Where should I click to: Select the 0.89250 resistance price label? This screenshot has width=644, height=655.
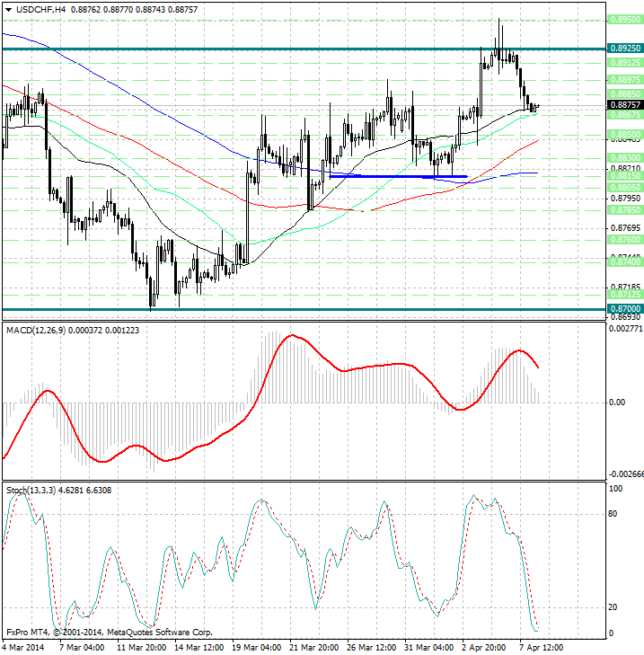pos(623,49)
